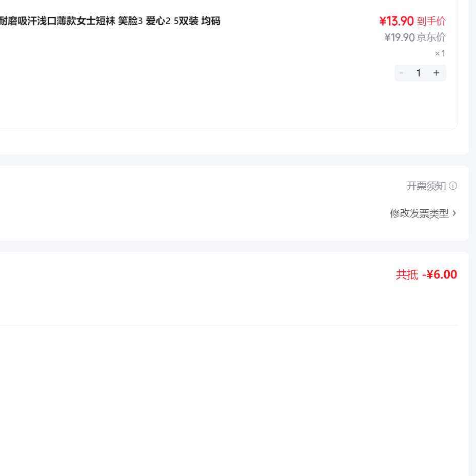The width and height of the screenshot is (476, 476).
Task: Click the 共抵 discount label
Action: tap(407, 274)
